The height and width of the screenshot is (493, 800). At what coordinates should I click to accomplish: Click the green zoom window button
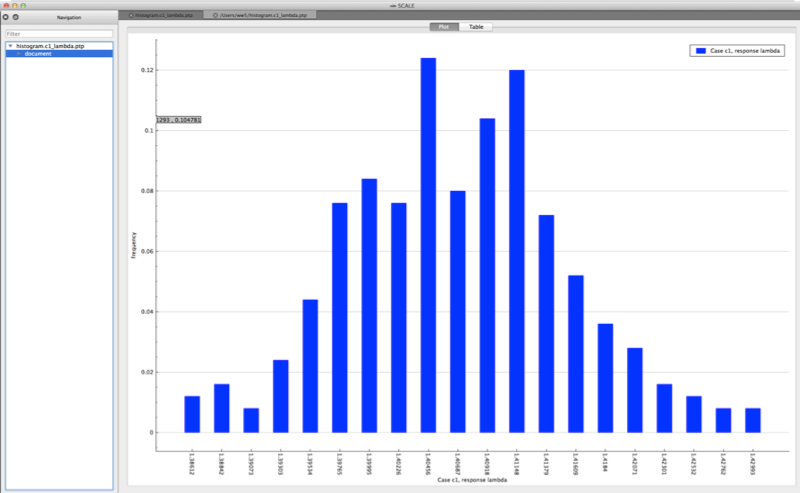coord(23,5)
